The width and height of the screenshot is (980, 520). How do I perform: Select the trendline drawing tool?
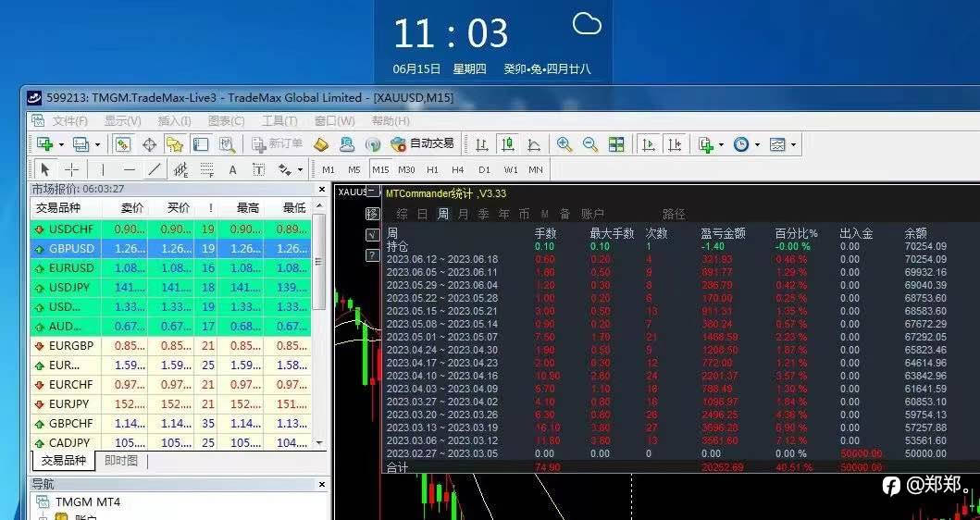click(155, 169)
